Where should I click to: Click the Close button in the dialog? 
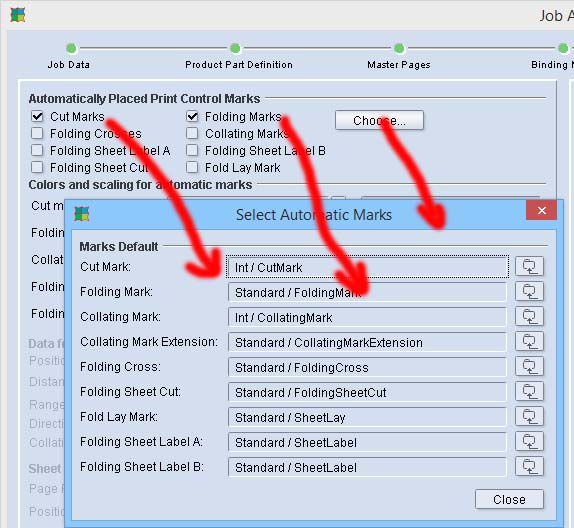coord(509,499)
